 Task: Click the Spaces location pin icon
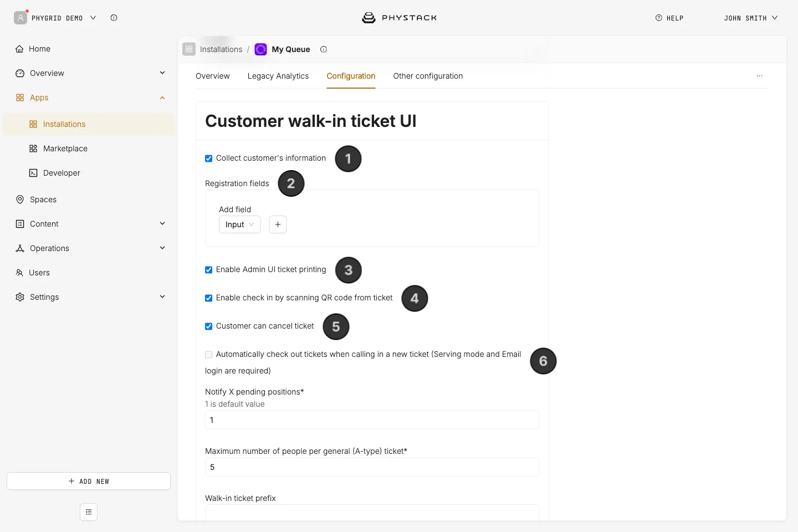[x=20, y=199]
